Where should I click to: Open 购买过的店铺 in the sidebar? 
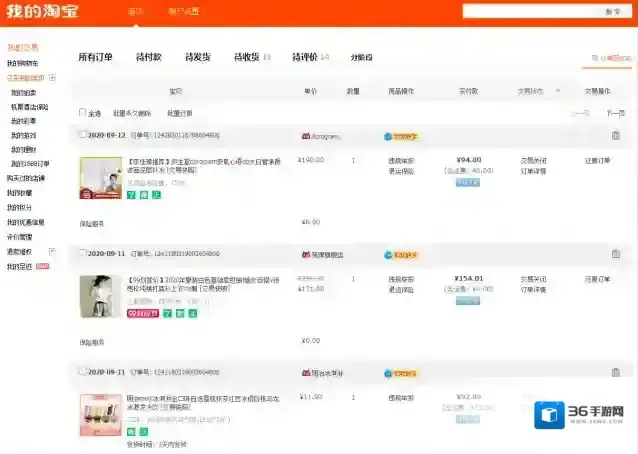click(26, 178)
